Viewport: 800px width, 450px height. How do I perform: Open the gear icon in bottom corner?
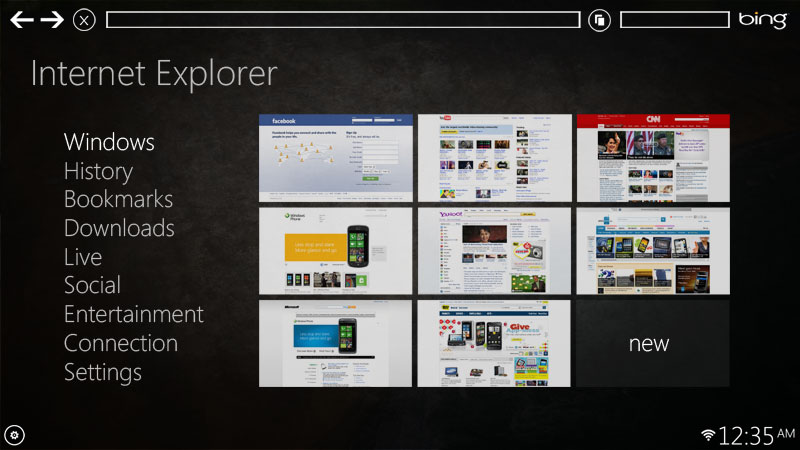click(x=14, y=435)
